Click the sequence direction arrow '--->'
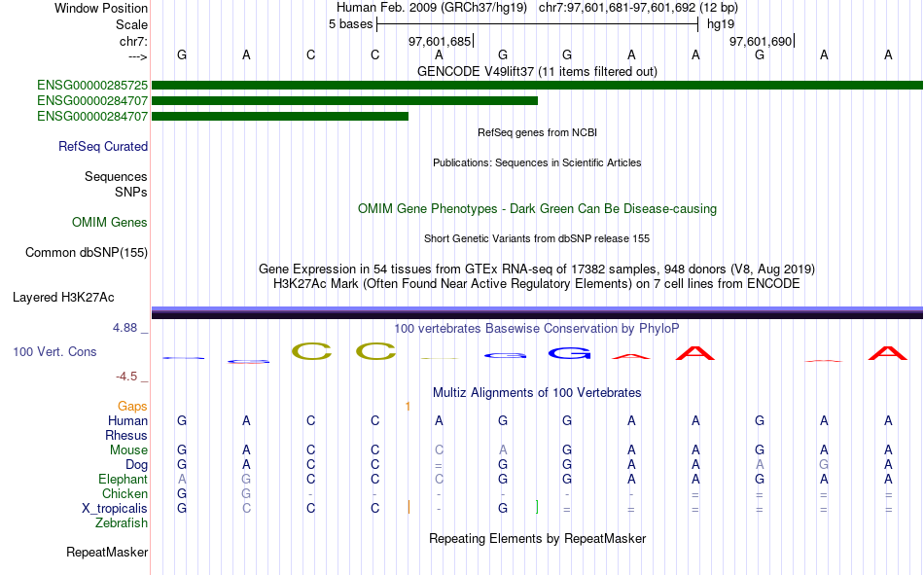 coord(137,56)
